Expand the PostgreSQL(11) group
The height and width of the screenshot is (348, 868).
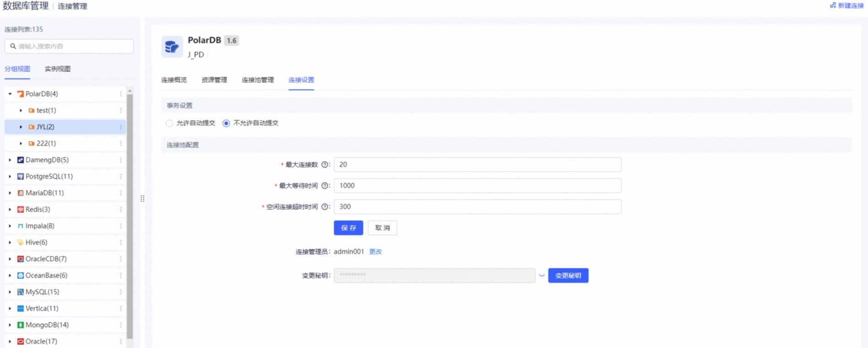click(x=10, y=177)
